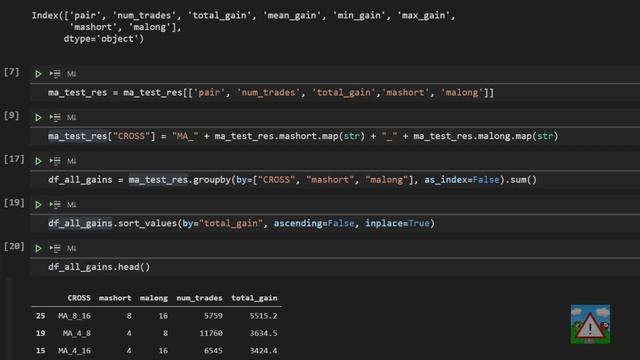
Task: Click the mashort column header in output table
Action: pos(115,298)
